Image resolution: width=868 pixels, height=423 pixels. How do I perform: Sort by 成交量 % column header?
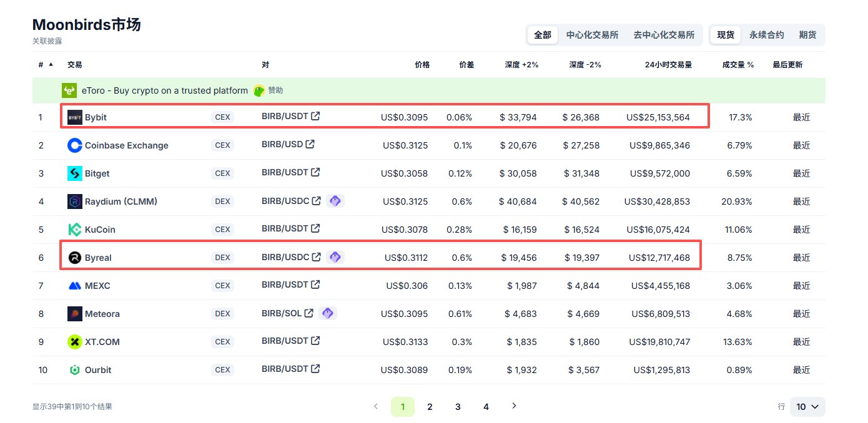tap(738, 65)
